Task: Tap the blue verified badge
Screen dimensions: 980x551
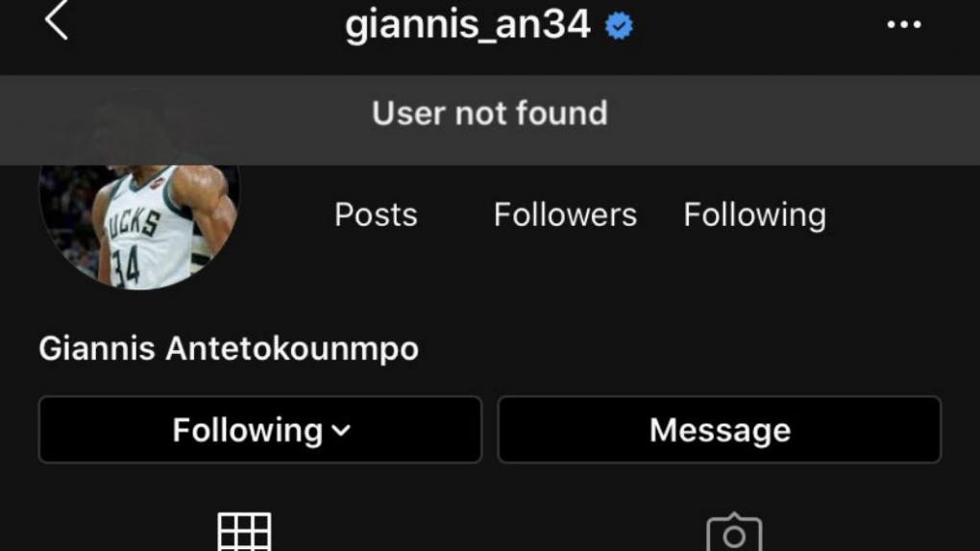Action: tap(619, 26)
